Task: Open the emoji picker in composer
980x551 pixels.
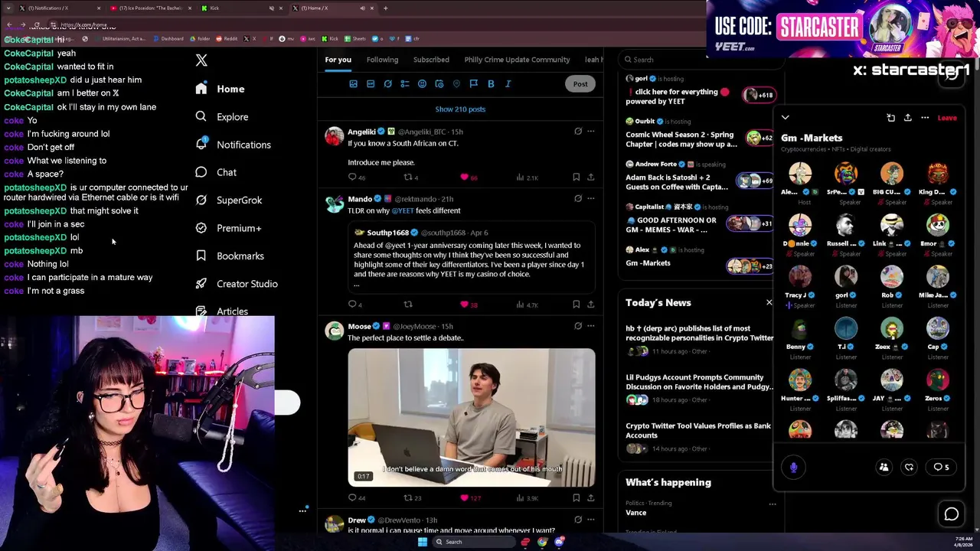Action: (422, 84)
